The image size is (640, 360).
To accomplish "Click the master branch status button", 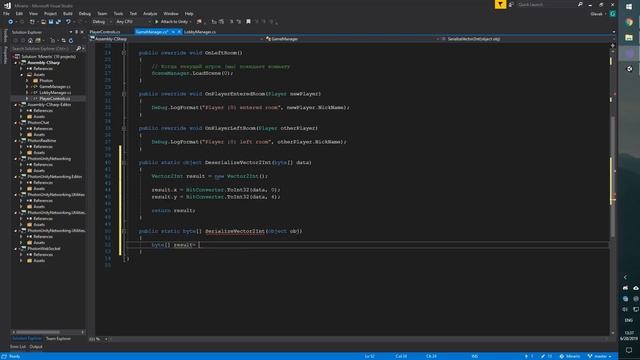I will [x=600, y=356].
